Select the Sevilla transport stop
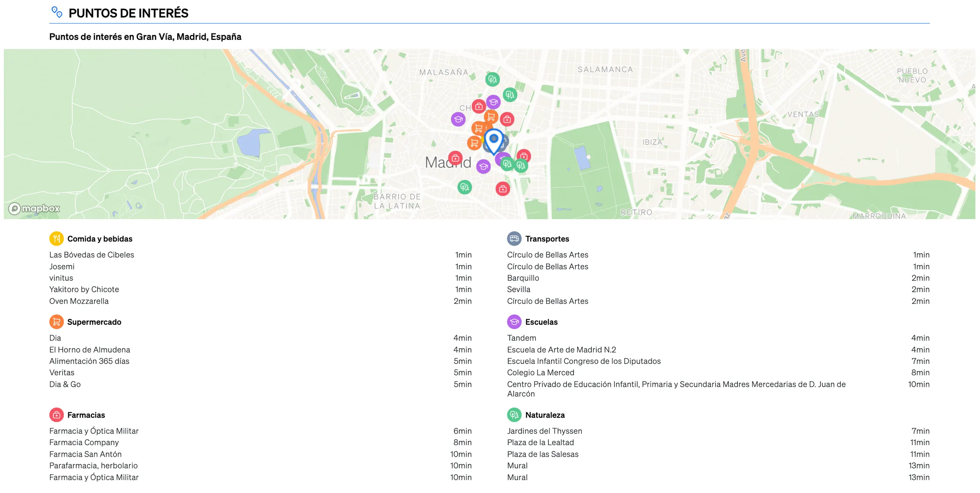 click(718, 290)
